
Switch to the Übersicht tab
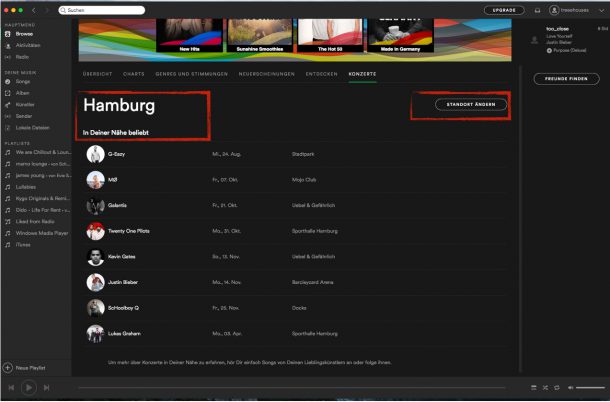[x=97, y=74]
